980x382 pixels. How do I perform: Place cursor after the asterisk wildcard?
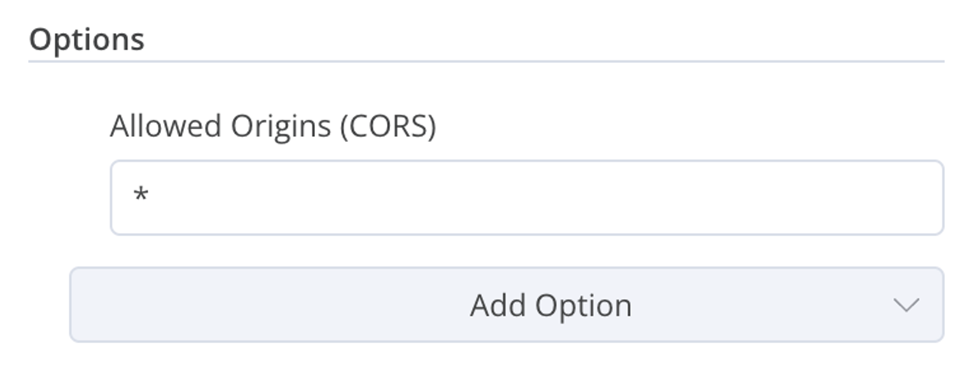click(x=153, y=195)
